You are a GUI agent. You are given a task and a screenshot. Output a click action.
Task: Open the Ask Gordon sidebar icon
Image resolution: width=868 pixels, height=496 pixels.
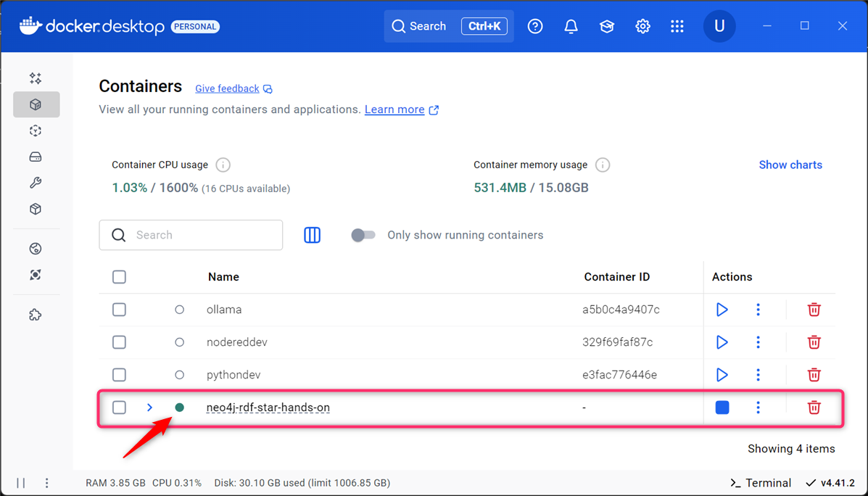pyautogui.click(x=36, y=78)
